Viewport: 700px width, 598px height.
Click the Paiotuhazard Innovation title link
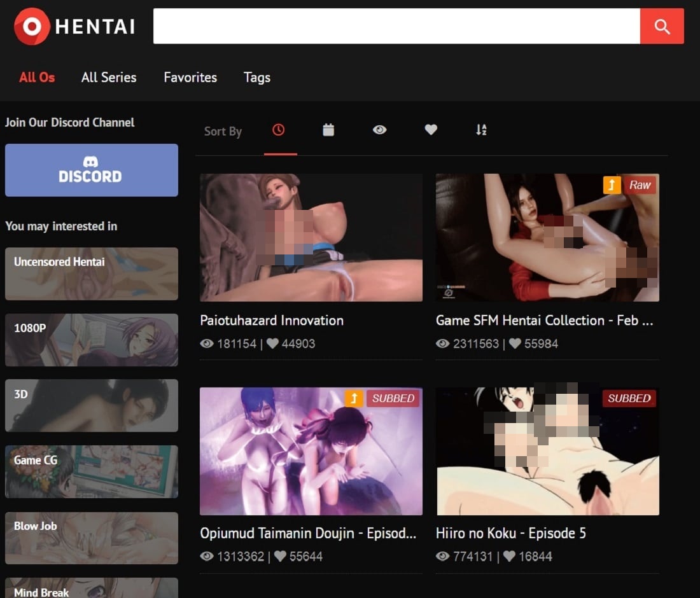click(272, 321)
